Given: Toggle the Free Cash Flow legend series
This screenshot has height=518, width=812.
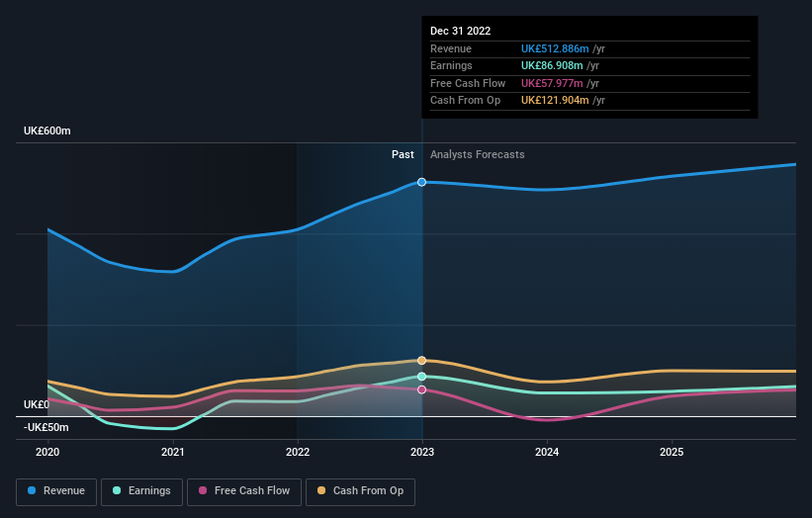Looking at the screenshot, I should (244, 491).
